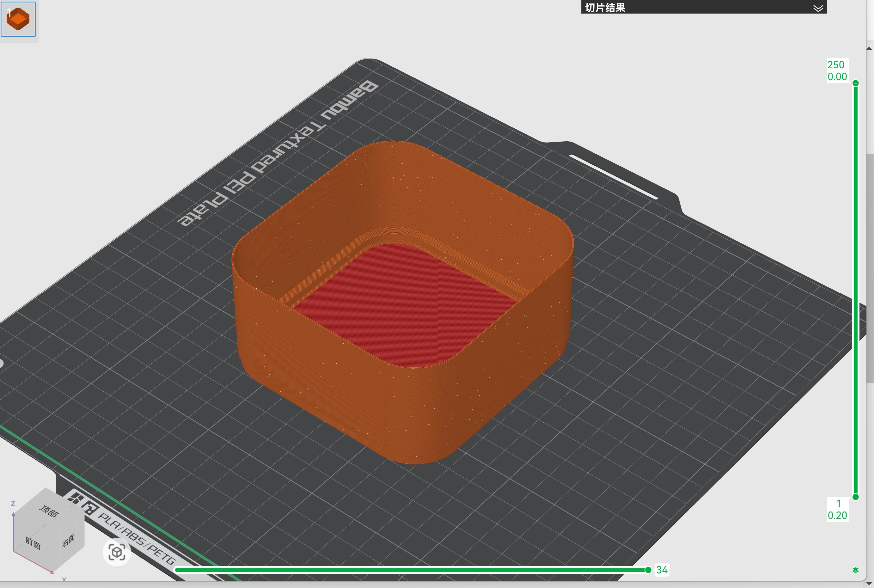Select the 右面 face of view cube
874x588 pixels.
click(x=69, y=540)
